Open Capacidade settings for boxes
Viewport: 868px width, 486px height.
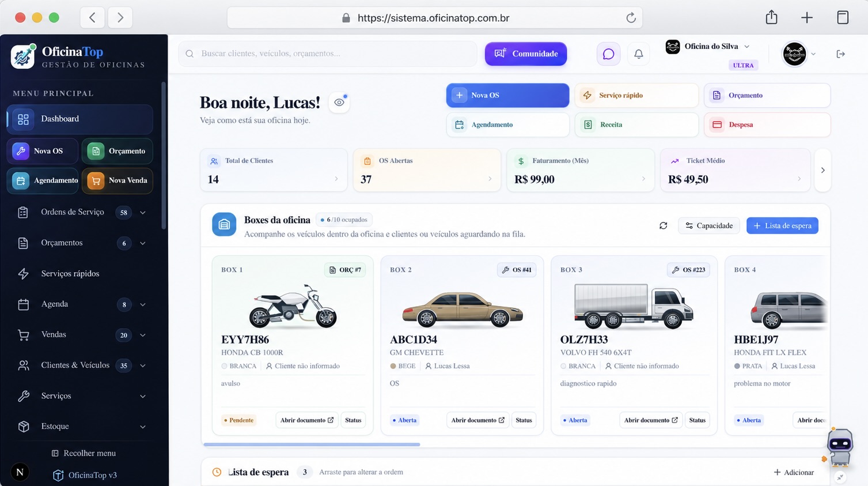pos(708,226)
